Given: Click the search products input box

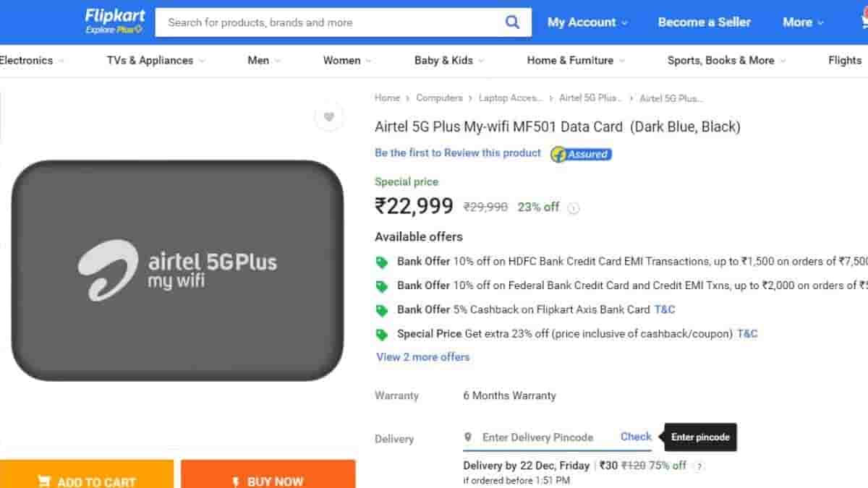Looking at the screenshot, I should (329, 22).
